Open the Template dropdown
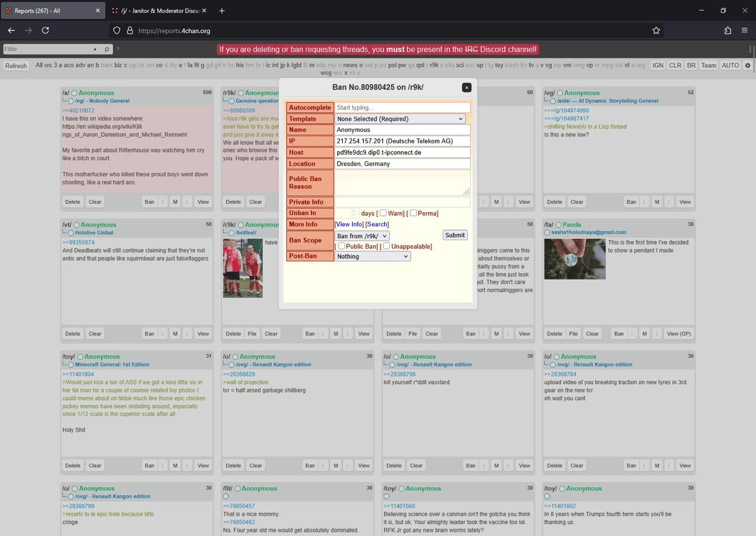The width and height of the screenshot is (756, 536). pos(400,119)
